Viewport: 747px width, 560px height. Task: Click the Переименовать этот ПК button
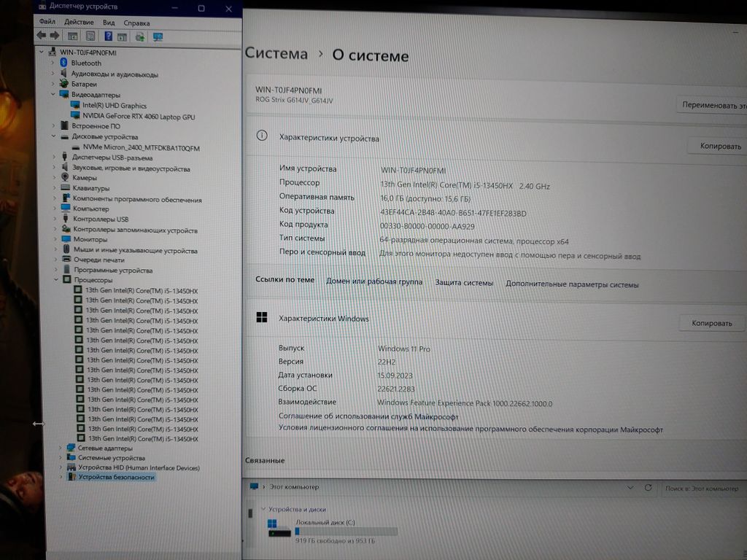713,105
